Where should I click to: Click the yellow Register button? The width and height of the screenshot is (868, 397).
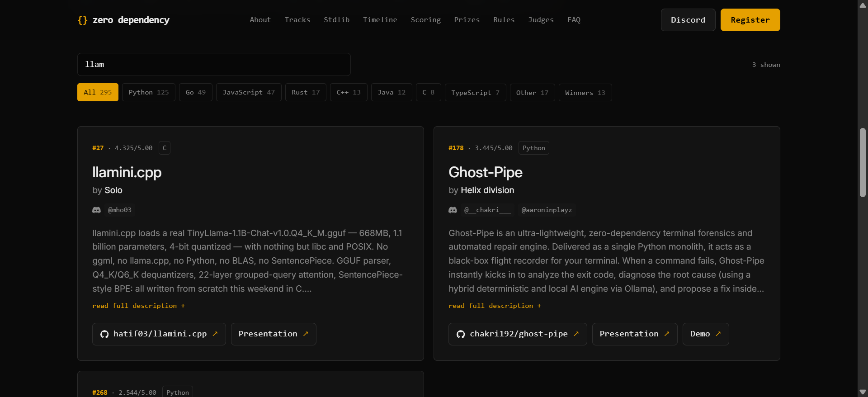click(x=750, y=20)
